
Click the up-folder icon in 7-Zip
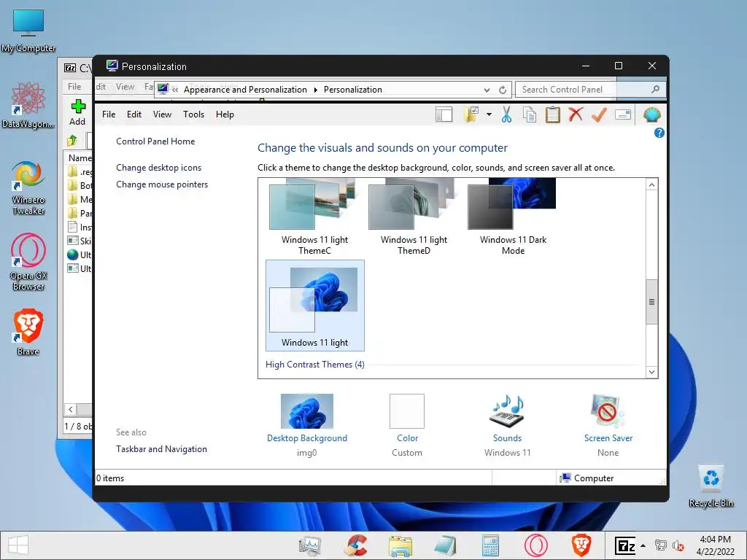72,141
